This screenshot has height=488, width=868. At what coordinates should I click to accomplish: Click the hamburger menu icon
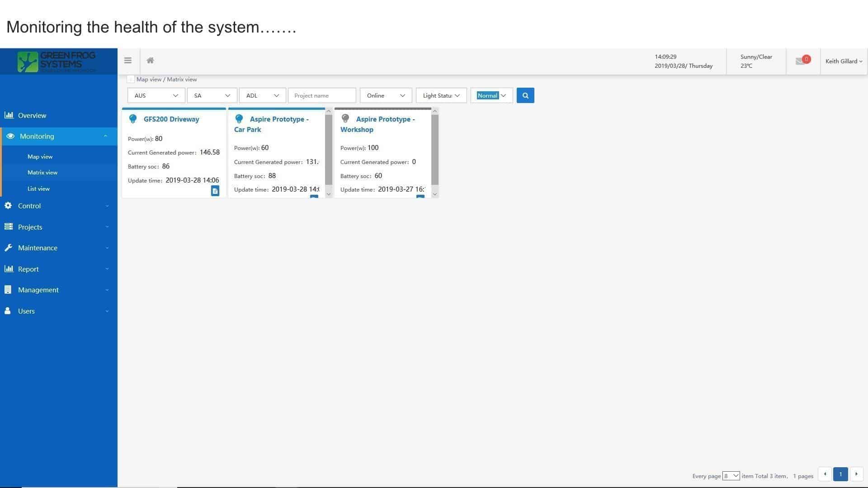point(128,61)
